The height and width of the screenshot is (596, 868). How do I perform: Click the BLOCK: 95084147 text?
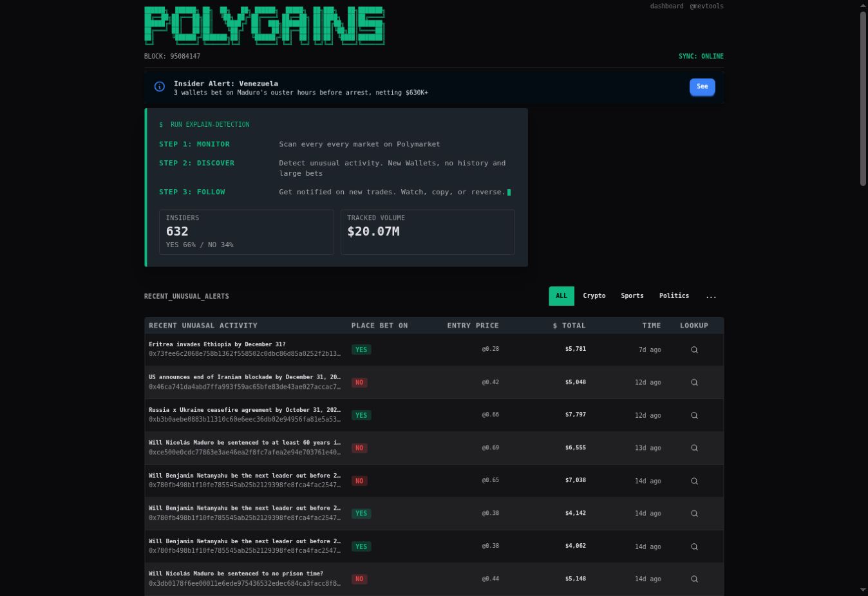click(x=172, y=57)
